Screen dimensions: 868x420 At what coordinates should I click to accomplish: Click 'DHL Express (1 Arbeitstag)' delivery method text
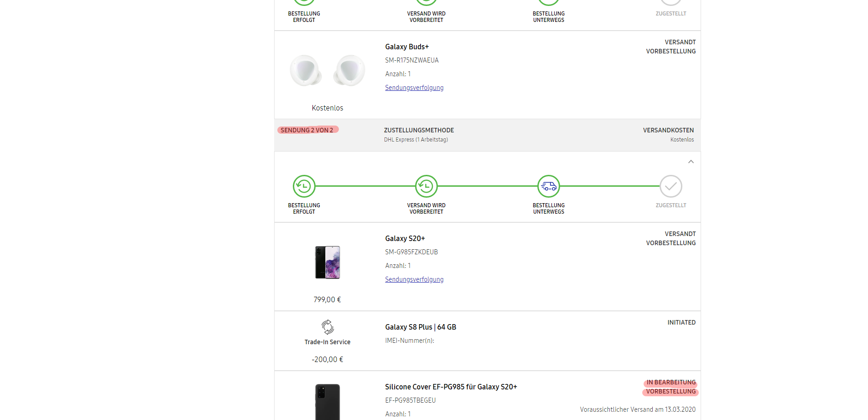[x=416, y=140]
